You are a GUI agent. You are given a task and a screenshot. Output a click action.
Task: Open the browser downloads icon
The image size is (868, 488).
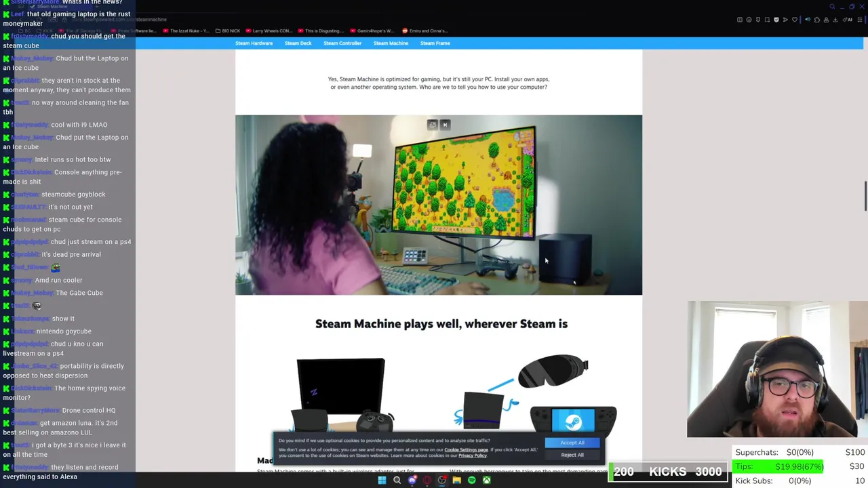(835, 20)
